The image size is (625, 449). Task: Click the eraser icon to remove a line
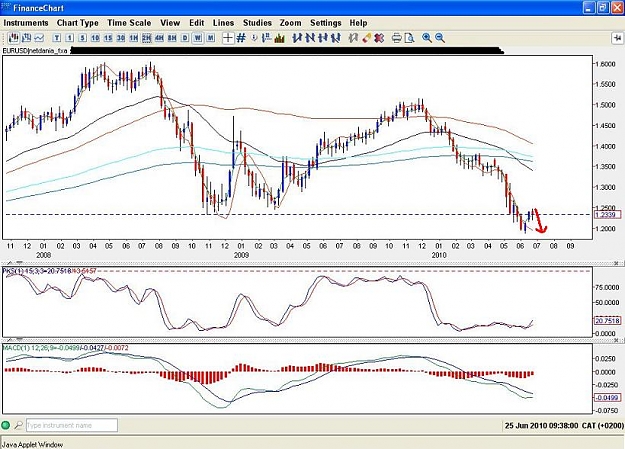coord(366,38)
